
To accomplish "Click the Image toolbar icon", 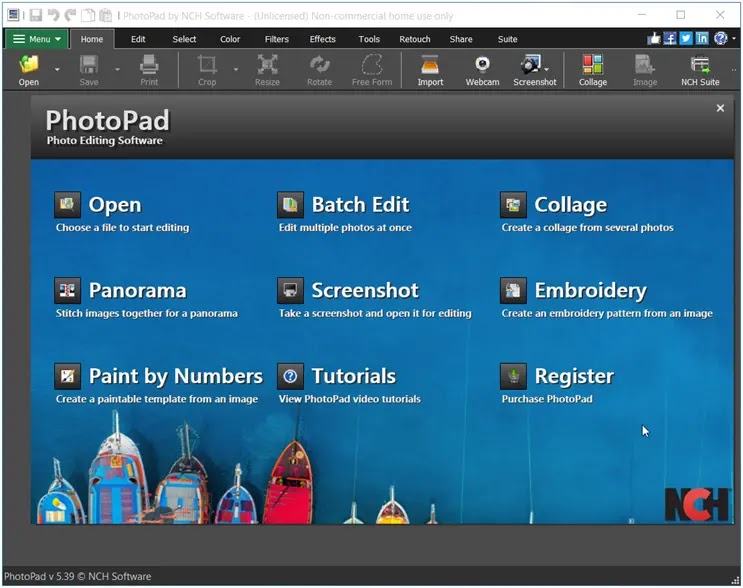I will pos(645,64).
